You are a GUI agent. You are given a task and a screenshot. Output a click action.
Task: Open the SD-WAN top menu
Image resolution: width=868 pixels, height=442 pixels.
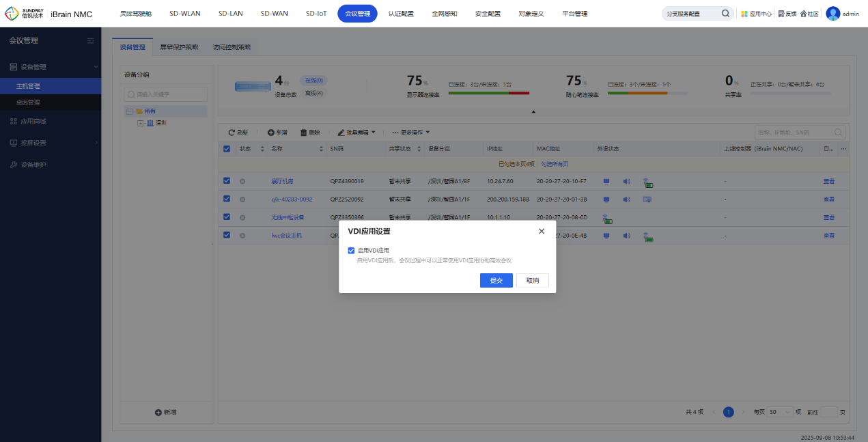tap(274, 14)
